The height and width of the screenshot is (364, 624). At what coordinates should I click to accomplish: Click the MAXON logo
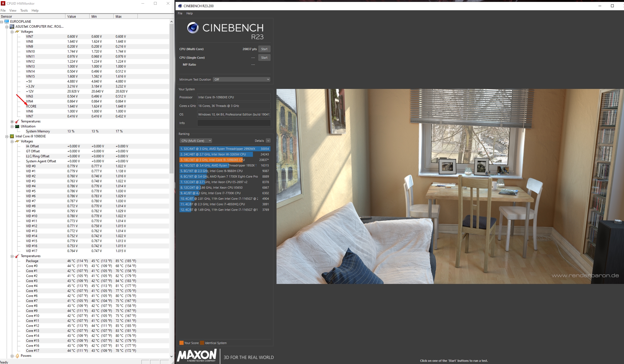click(197, 355)
